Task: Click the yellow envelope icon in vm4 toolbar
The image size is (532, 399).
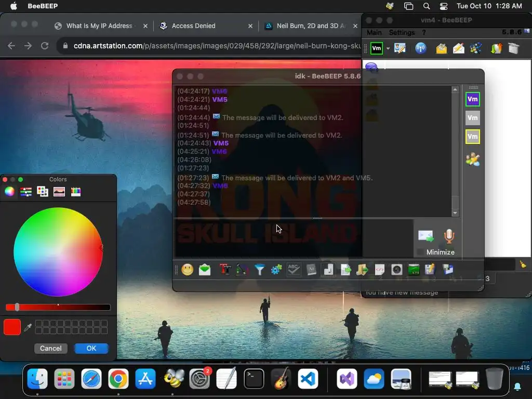Action: 442,48
